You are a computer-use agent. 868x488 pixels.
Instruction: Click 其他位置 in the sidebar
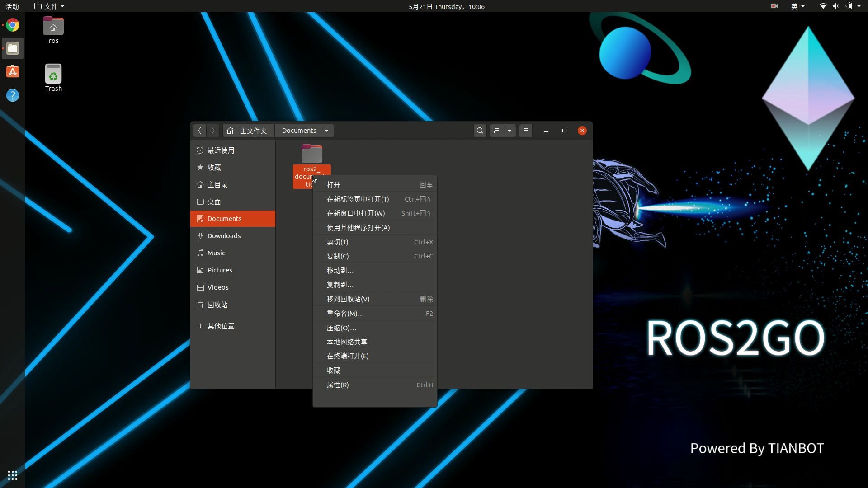pyautogui.click(x=233, y=326)
